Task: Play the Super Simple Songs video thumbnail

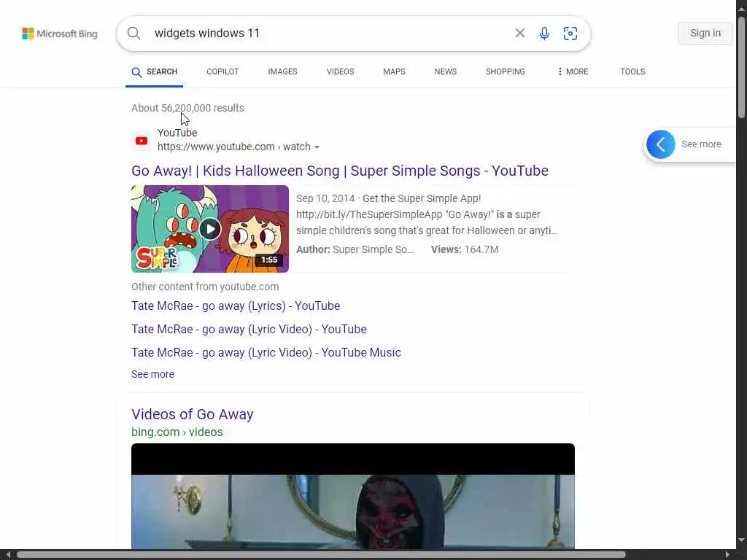Action: tap(210, 229)
